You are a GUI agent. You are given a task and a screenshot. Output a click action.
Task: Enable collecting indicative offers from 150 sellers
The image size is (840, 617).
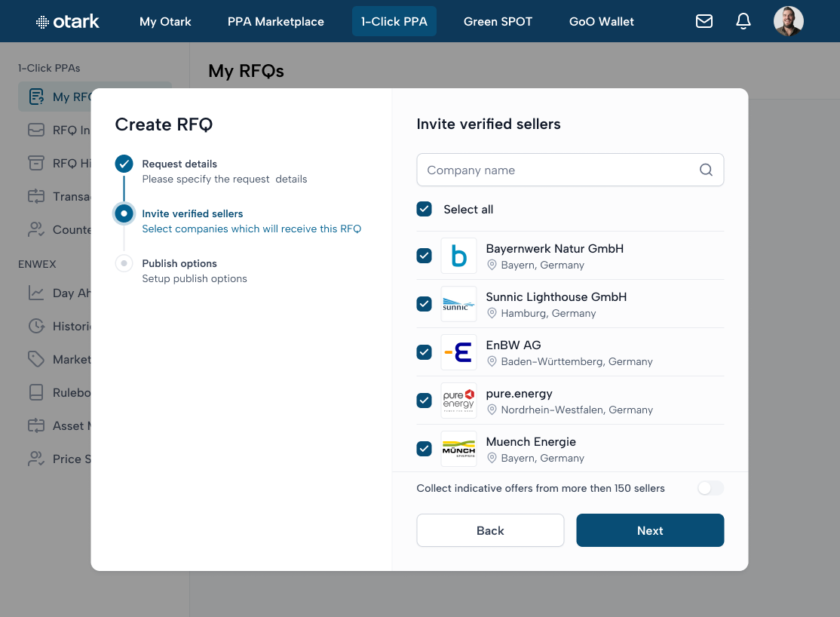pyautogui.click(x=710, y=488)
